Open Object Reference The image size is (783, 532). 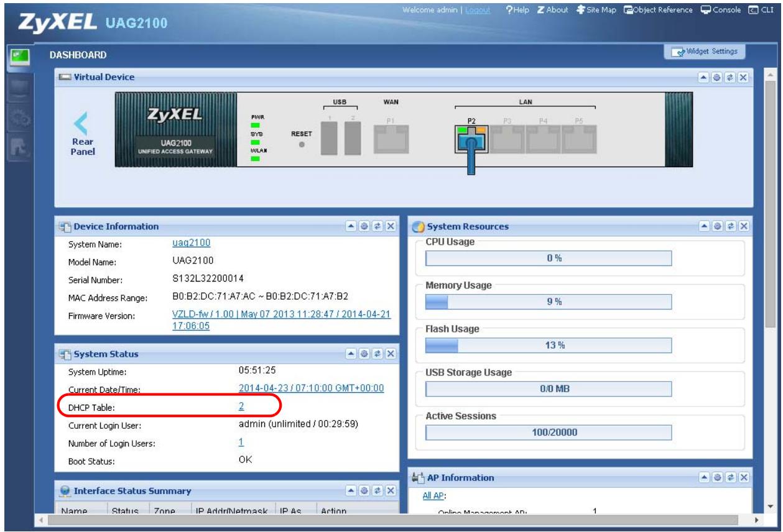click(x=658, y=9)
